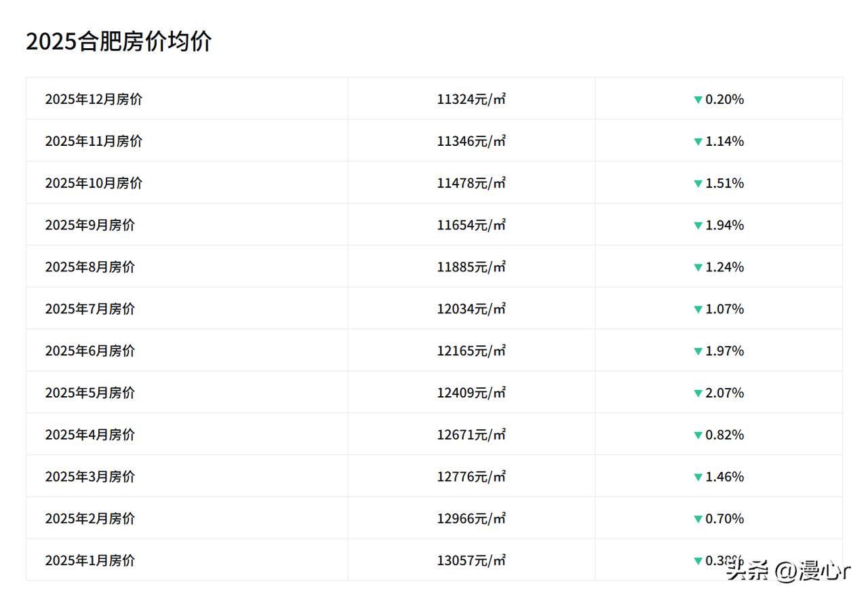Click the down arrow next to 0.82%

tap(698, 436)
